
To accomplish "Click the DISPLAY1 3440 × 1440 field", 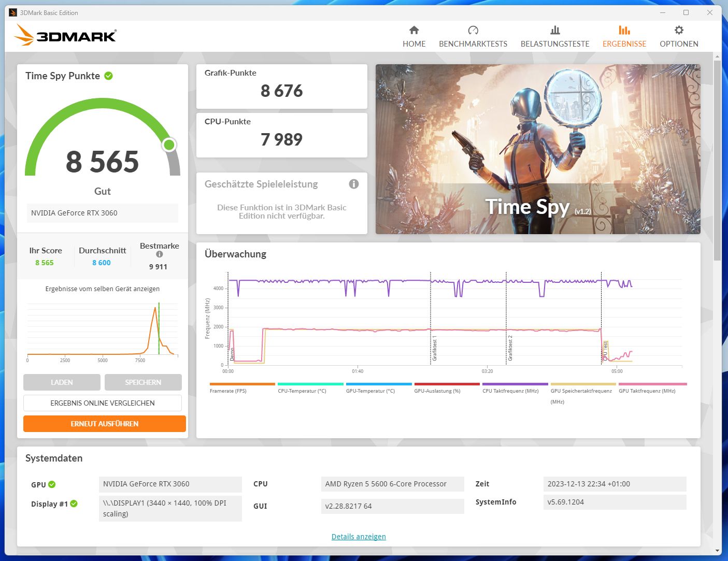I will 170,508.
